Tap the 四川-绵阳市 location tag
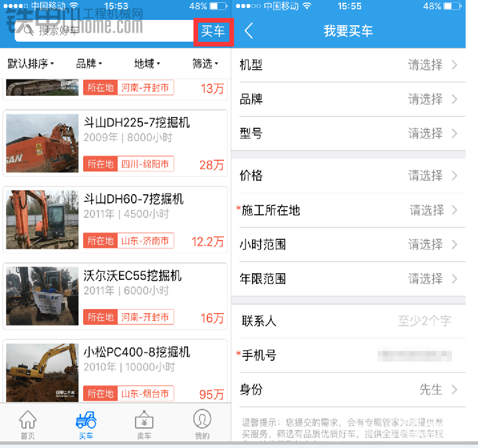Image resolution: width=478 pixels, height=448 pixels. click(146, 164)
